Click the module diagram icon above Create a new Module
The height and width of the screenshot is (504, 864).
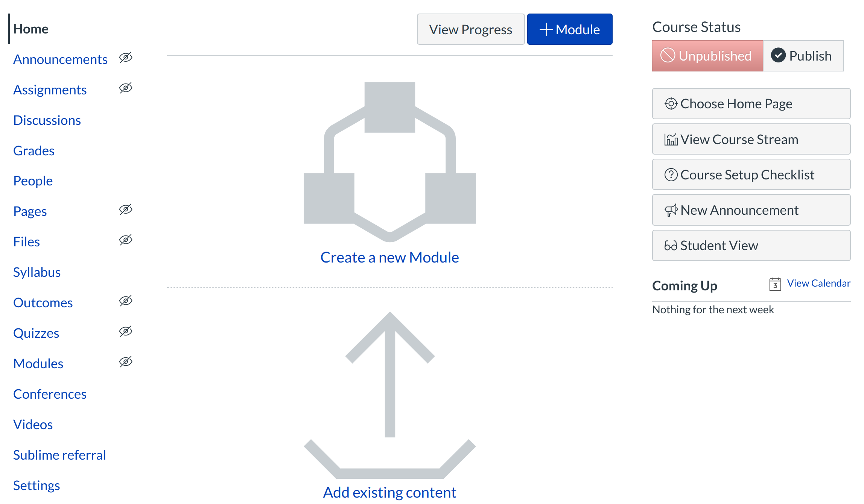tap(390, 162)
